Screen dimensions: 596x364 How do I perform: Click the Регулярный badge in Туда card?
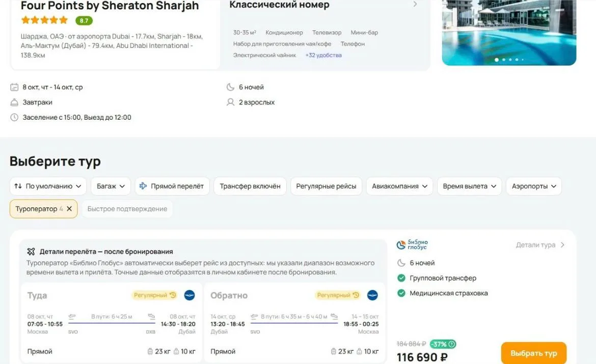(155, 295)
